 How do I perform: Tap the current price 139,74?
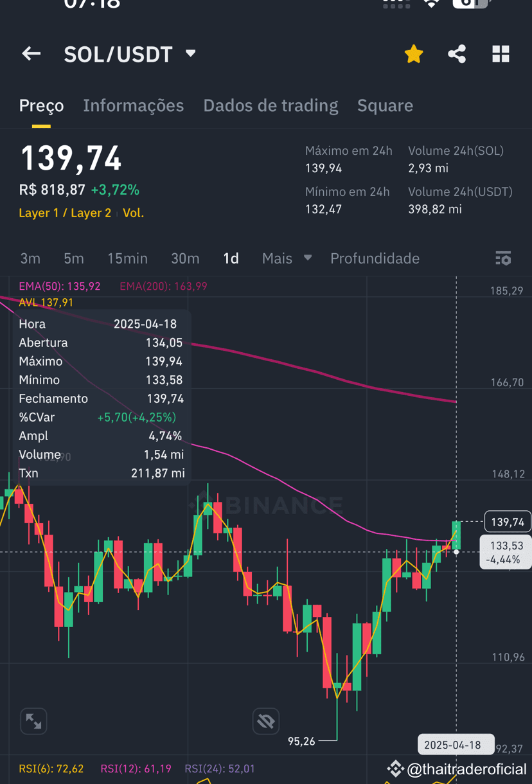click(71, 158)
